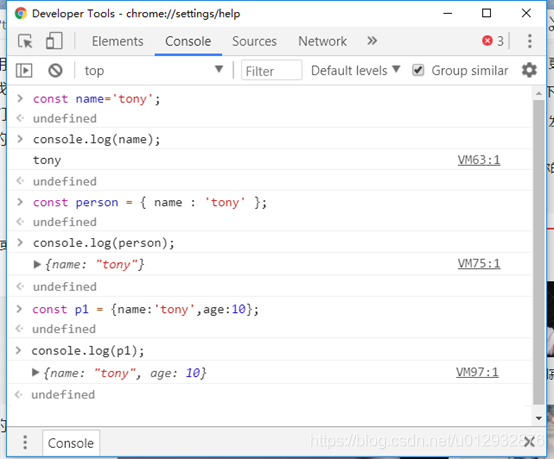Click the console scrollbar down arrow
Image resolution: width=554 pixels, height=459 pixels.
point(539,418)
